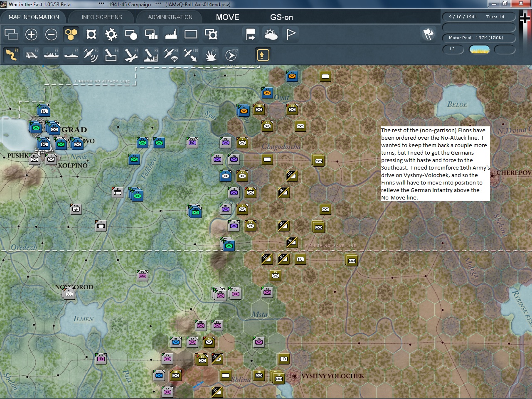Image resolution: width=532 pixels, height=399 pixels.
Task: Toggle the gear icon in the map toolbar
Action: pyautogui.click(x=111, y=34)
